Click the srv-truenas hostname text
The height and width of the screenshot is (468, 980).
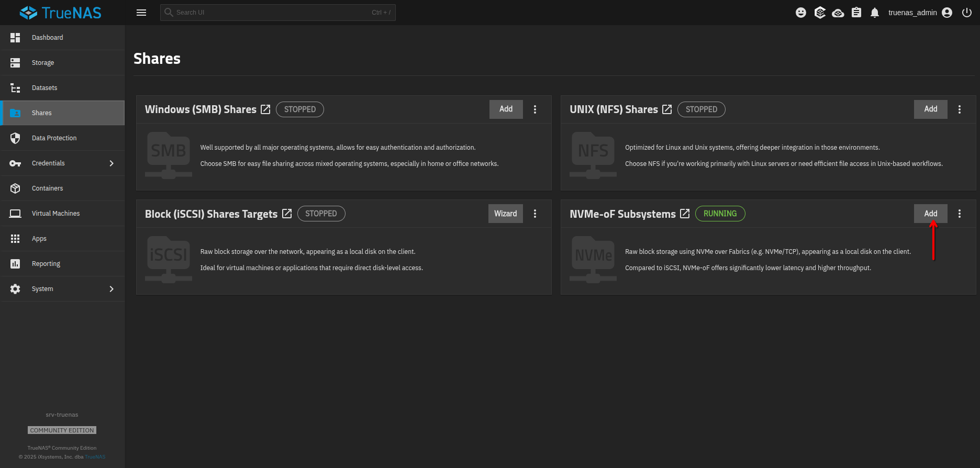[62, 415]
